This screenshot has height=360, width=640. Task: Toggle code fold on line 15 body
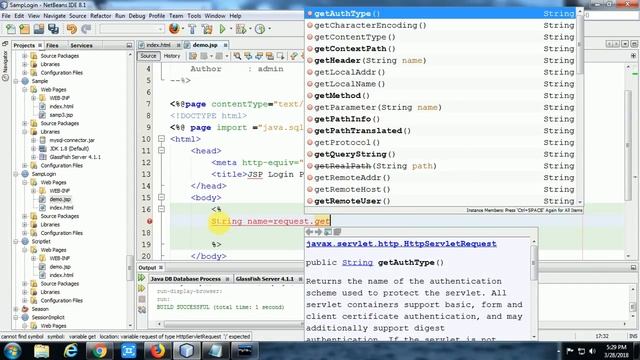pyautogui.click(x=161, y=198)
